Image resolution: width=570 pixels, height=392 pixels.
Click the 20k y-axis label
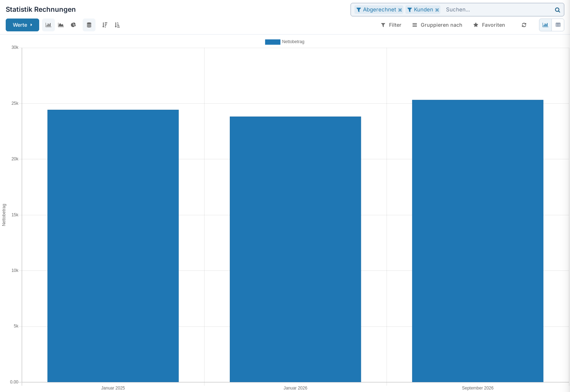click(15, 159)
